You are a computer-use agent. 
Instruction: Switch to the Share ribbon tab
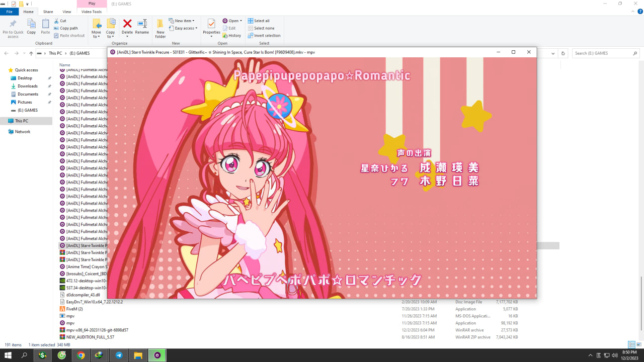(48, 12)
